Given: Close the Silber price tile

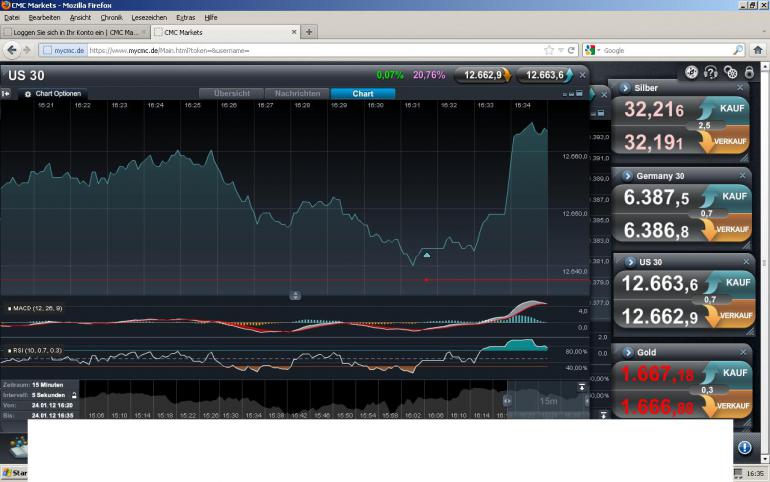Looking at the screenshot, I should pos(740,87).
